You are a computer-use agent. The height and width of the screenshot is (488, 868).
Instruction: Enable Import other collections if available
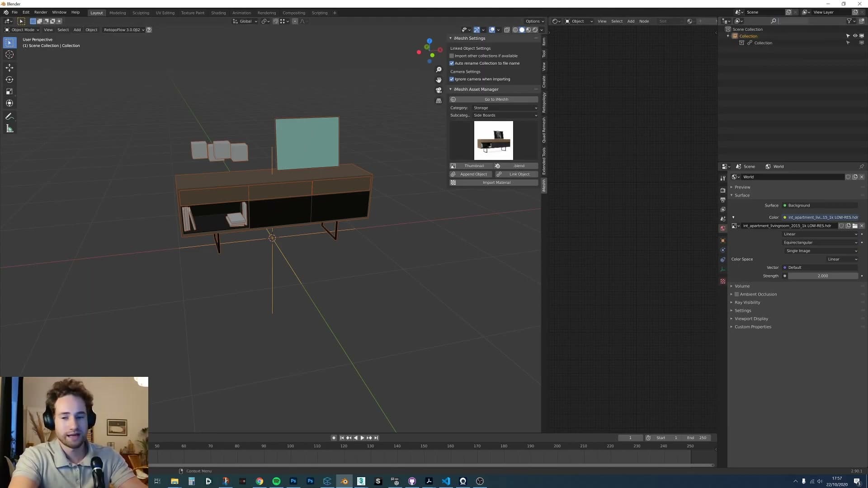click(x=452, y=56)
